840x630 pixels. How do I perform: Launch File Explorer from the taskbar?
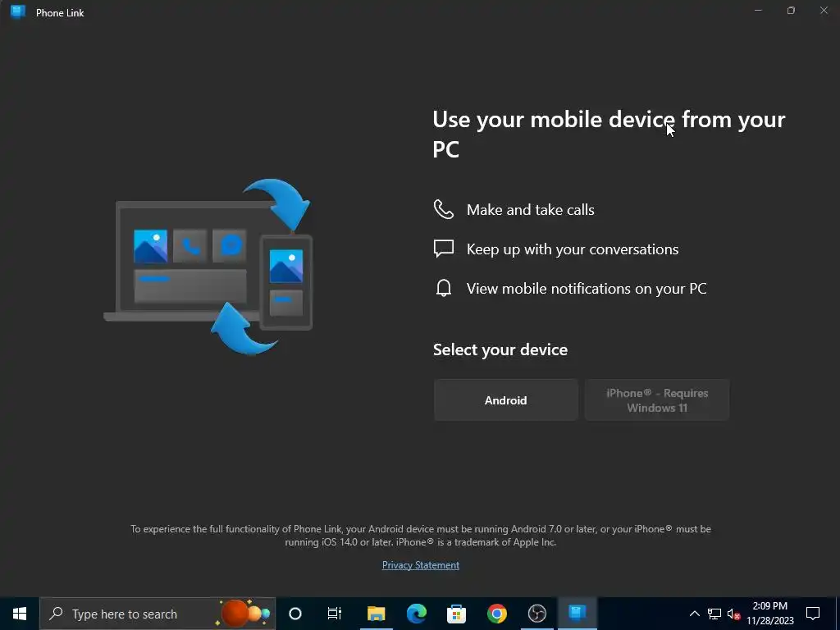tap(376, 614)
